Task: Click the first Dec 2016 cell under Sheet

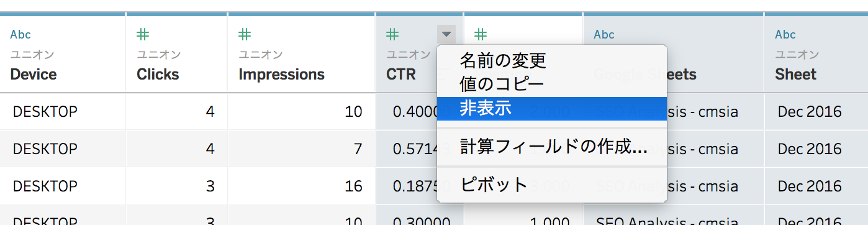Action: (x=816, y=111)
